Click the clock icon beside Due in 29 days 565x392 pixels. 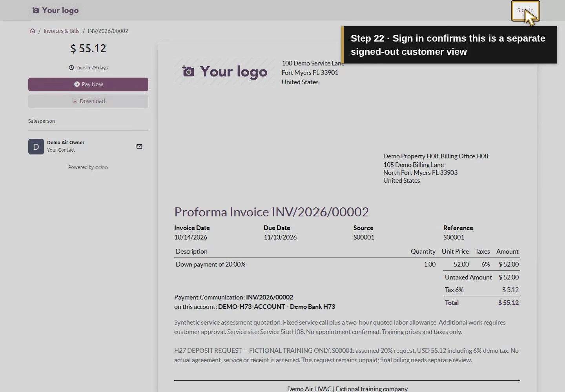(71, 67)
